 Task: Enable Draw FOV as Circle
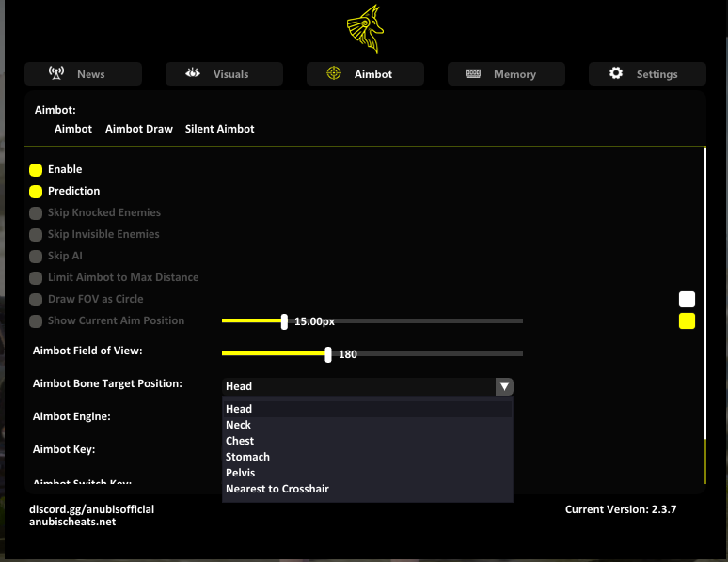pyautogui.click(x=36, y=300)
